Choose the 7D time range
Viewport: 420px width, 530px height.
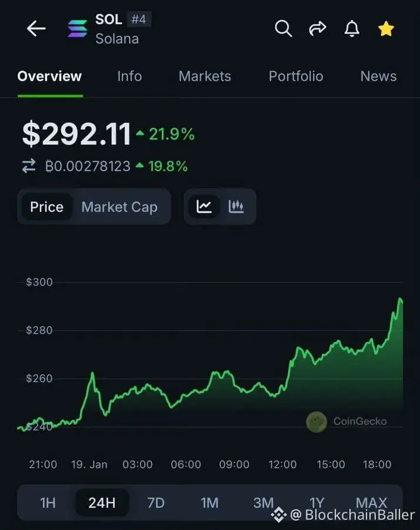pos(156,502)
